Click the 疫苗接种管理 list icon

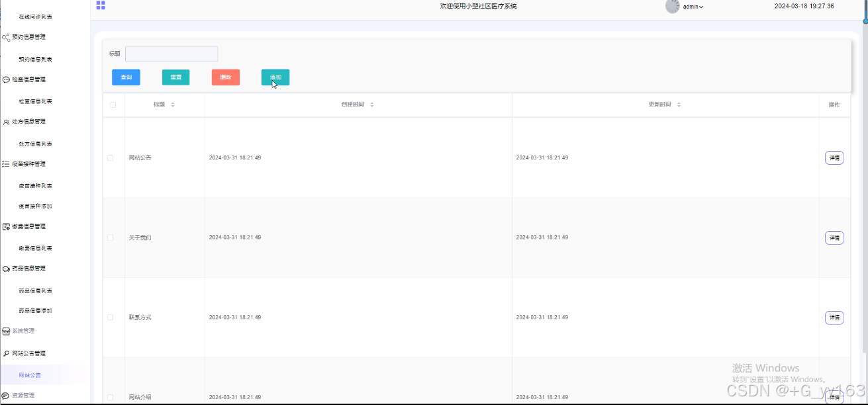pos(6,164)
